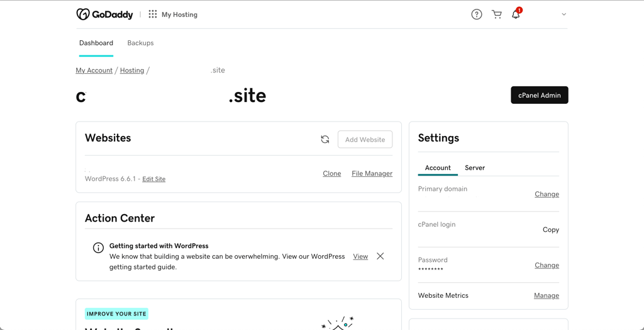Click the Settings heading

point(438,138)
